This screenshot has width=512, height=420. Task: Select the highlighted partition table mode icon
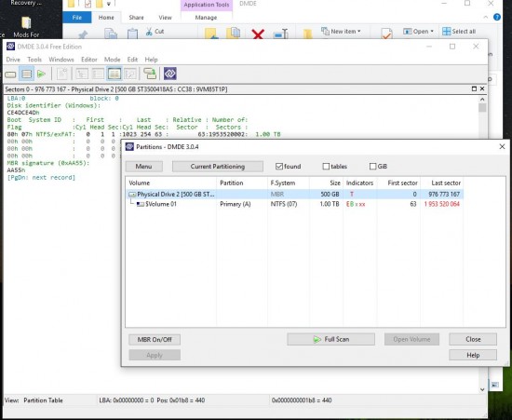(x=114, y=74)
